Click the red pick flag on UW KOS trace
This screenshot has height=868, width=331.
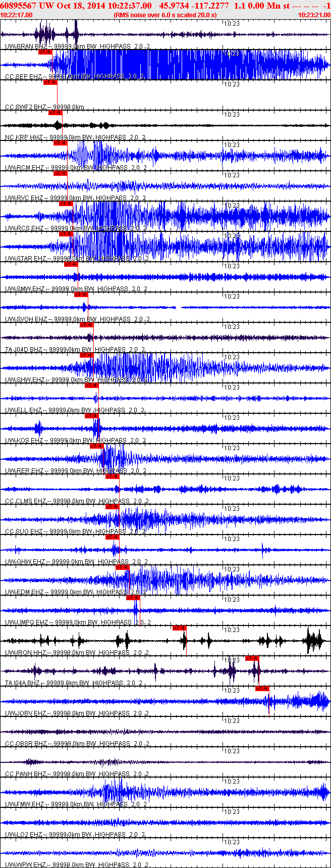click(92, 416)
